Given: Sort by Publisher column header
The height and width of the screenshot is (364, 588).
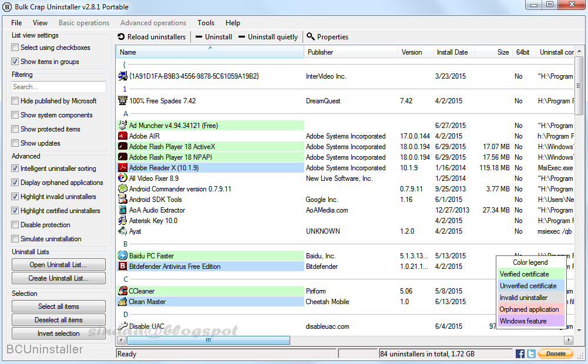Looking at the screenshot, I should pos(351,52).
